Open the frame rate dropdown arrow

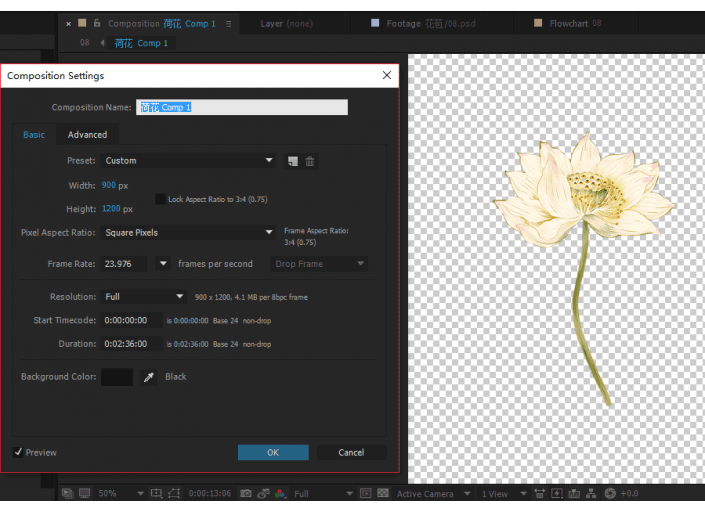[x=163, y=264]
